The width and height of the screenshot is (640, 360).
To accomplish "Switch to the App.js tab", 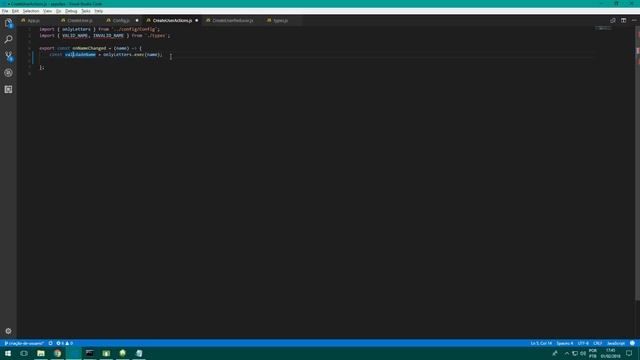I will point(34,20).
